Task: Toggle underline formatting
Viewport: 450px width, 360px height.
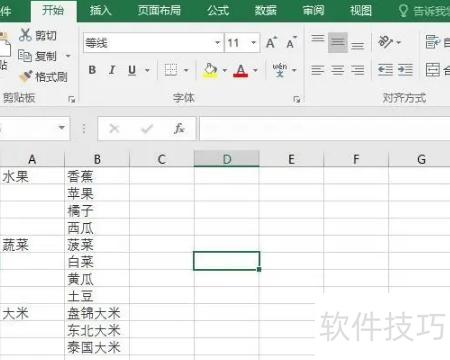Action: coord(132,70)
